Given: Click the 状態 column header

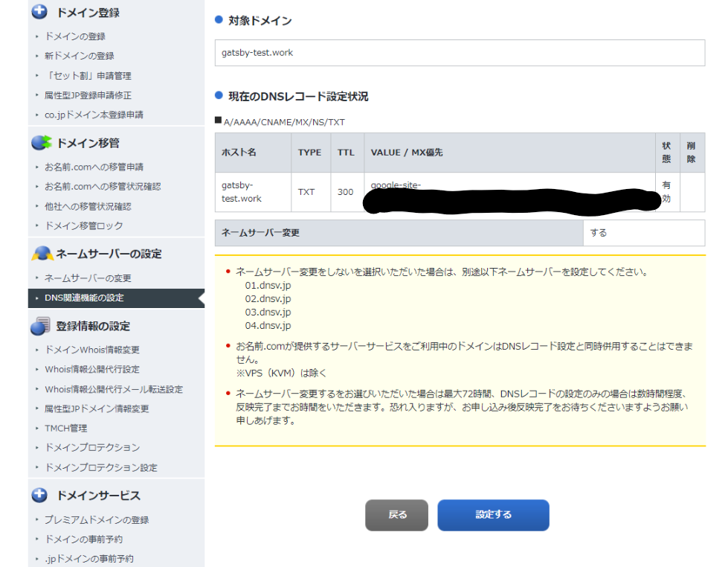Looking at the screenshot, I should tap(667, 153).
